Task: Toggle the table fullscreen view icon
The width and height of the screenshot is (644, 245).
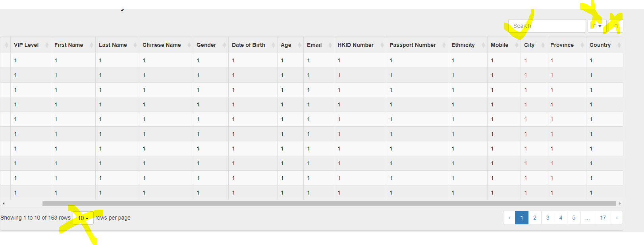Action: (x=616, y=25)
